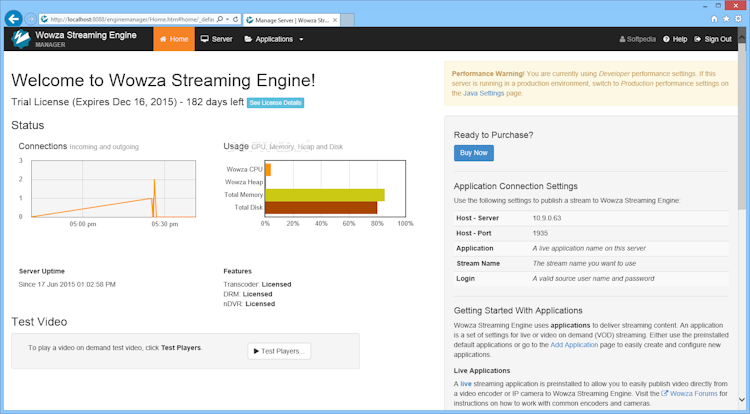Click the live application link
This screenshot has height=414, width=750.
coord(466,384)
